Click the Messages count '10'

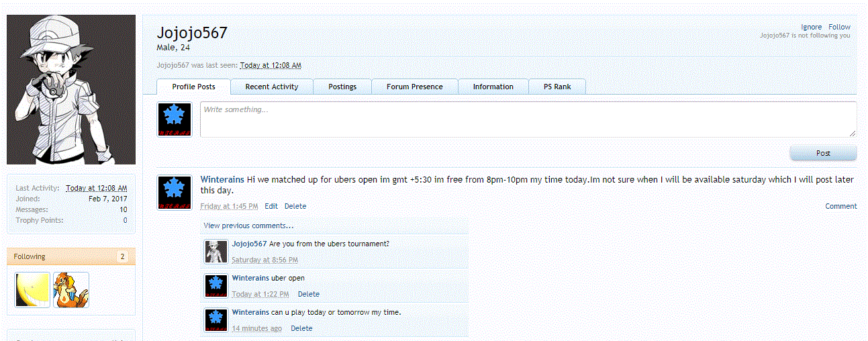click(x=124, y=209)
